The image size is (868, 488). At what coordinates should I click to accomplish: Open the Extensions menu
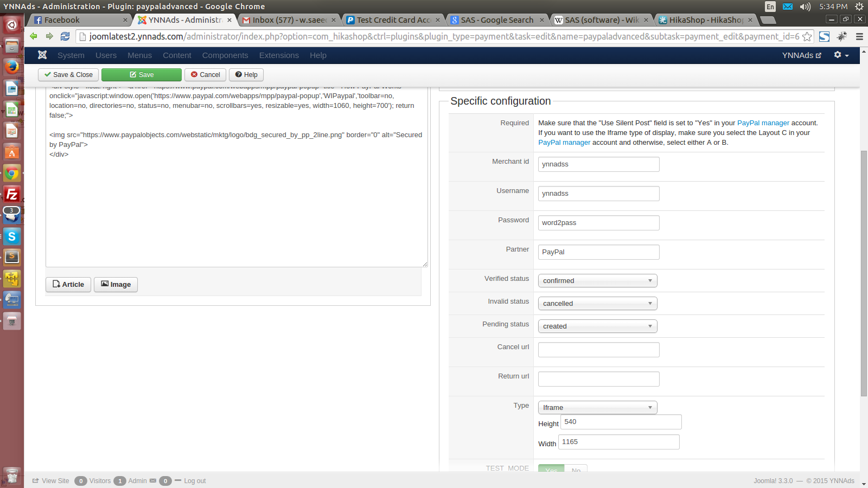coord(279,55)
